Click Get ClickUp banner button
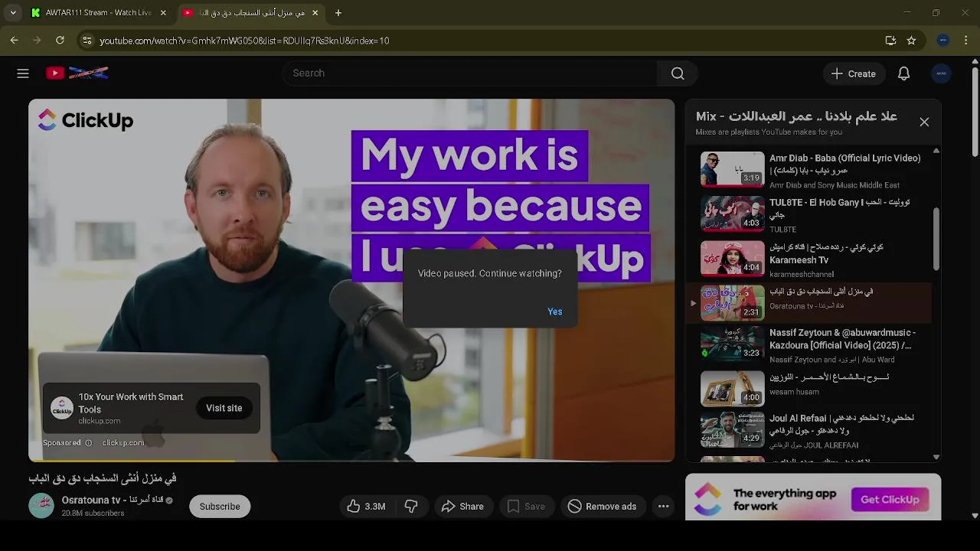The height and width of the screenshot is (551, 980). point(890,500)
